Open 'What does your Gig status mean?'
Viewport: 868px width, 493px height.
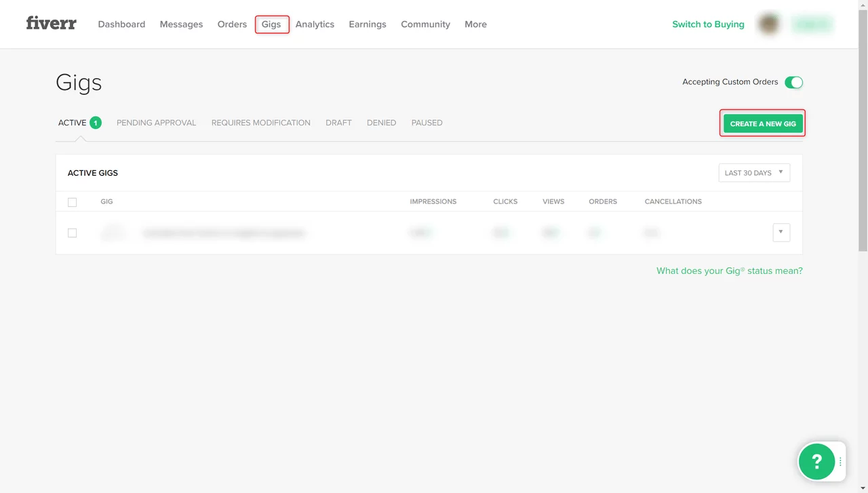pos(729,271)
